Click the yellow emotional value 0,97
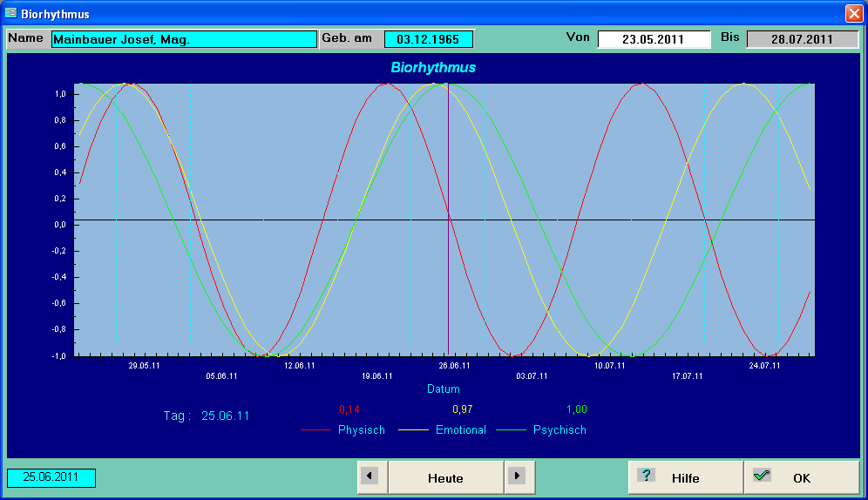The height and width of the screenshot is (500, 868). pyautogui.click(x=462, y=409)
